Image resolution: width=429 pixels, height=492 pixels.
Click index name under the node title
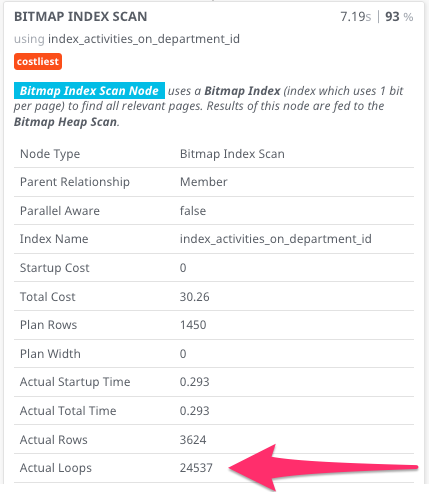144,39
